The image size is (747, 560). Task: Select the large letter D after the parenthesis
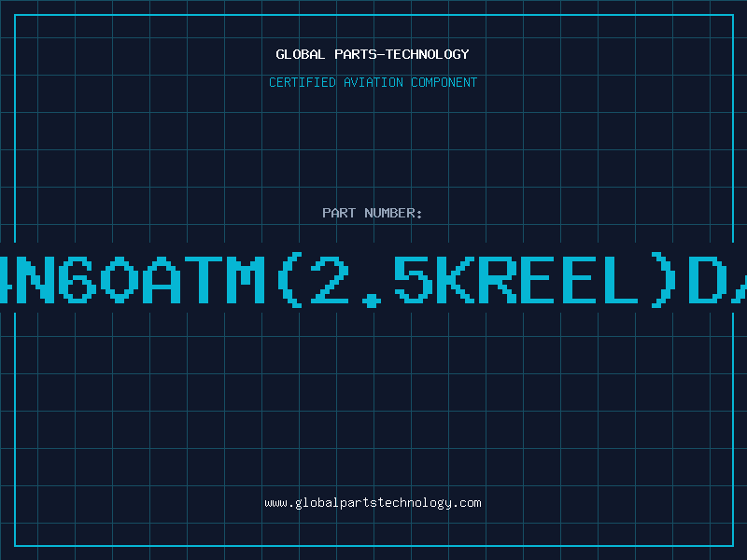point(708,279)
